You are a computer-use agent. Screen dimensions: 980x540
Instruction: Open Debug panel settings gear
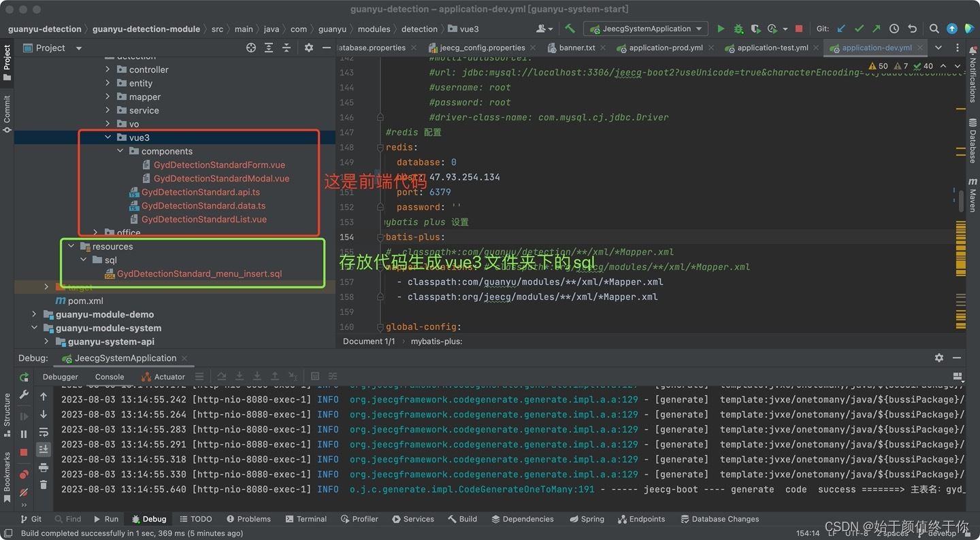[x=939, y=358]
